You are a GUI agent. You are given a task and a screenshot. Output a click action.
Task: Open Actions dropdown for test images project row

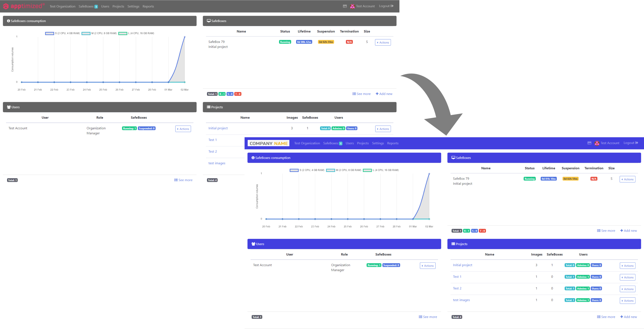[627, 301]
